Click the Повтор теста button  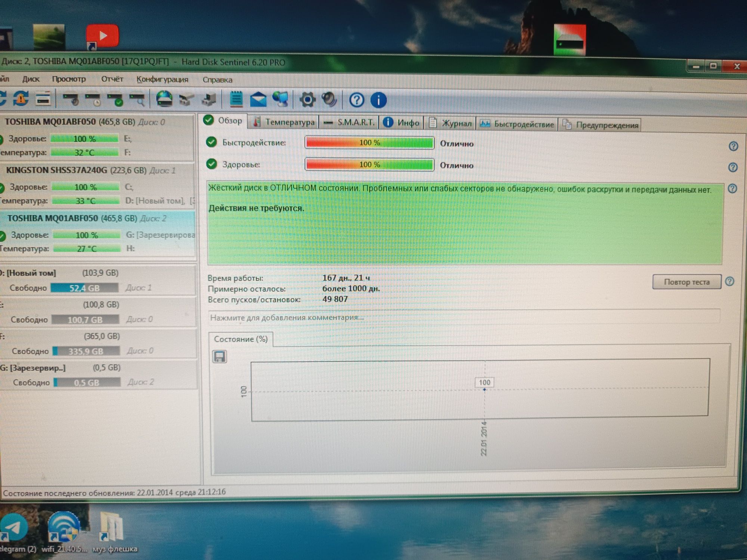pos(686,282)
